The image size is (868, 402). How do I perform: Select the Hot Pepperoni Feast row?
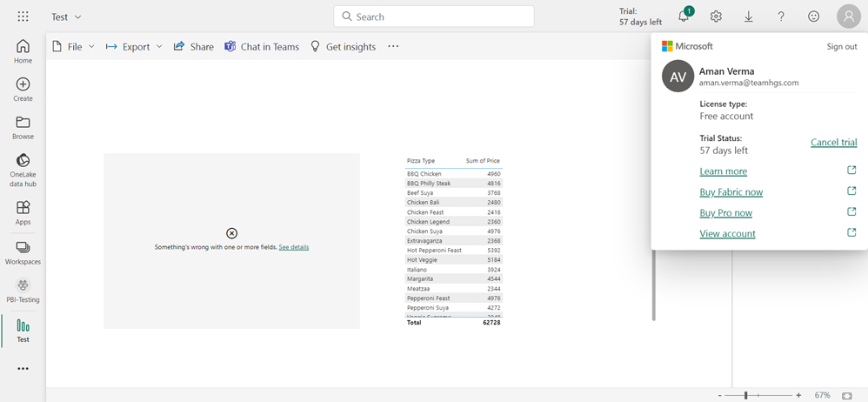(454, 251)
